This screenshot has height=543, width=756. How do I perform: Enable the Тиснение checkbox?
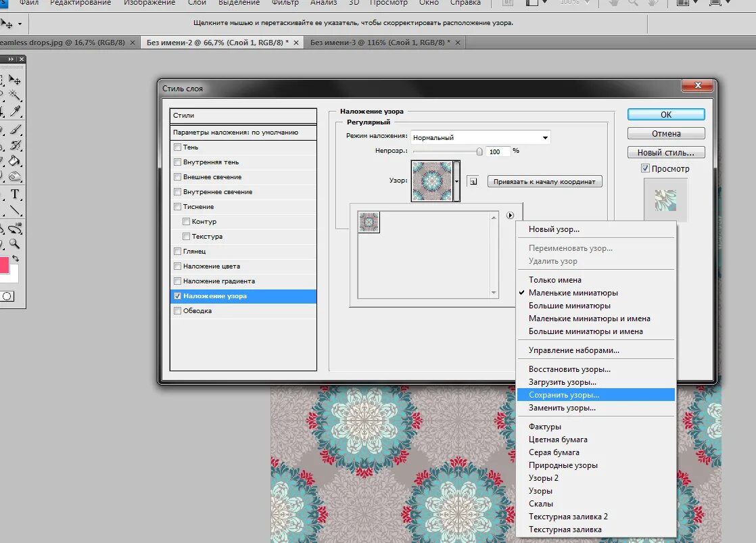pyautogui.click(x=177, y=206)
